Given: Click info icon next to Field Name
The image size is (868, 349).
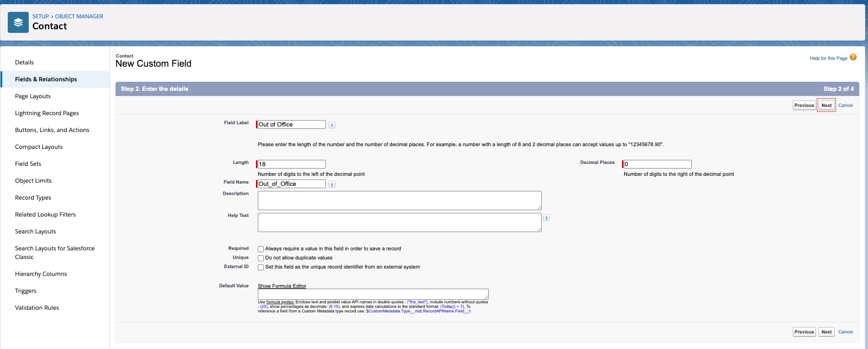Looking at the screenshot, I should click(x=332, y=184).
